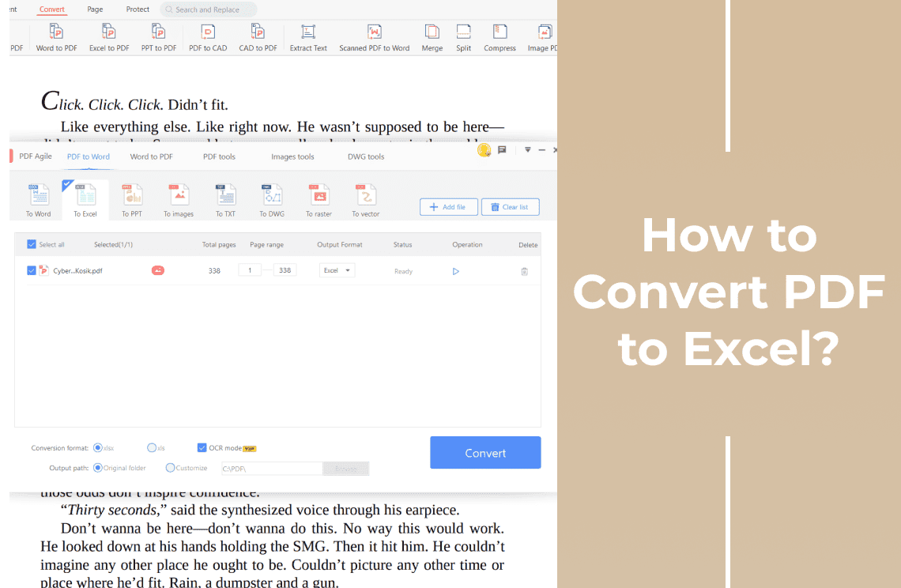The image size is (901, 588).
Task: Select the To raster conversion icon
Action: [x=318, y=198]
